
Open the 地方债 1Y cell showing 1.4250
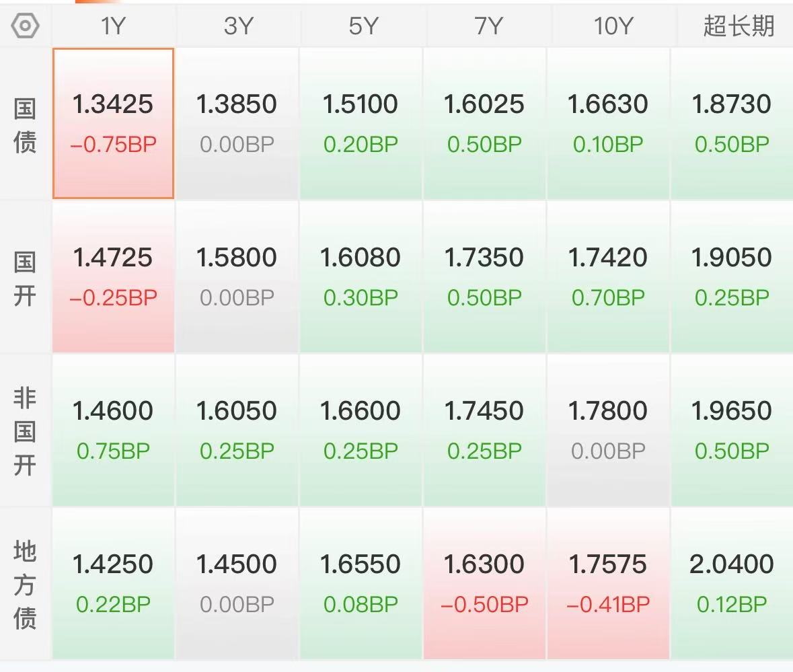(x=113, y=583)
